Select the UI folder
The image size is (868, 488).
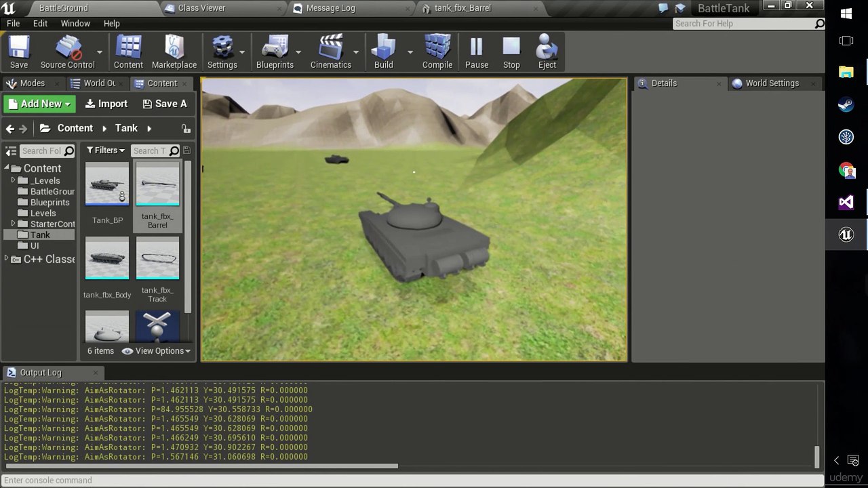click(x=28, y=245)
